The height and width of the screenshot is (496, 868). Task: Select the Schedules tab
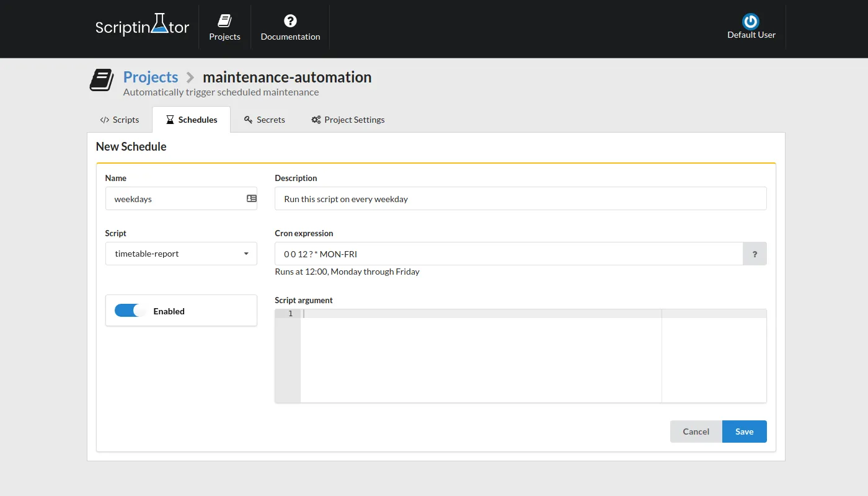pos(192,120)
